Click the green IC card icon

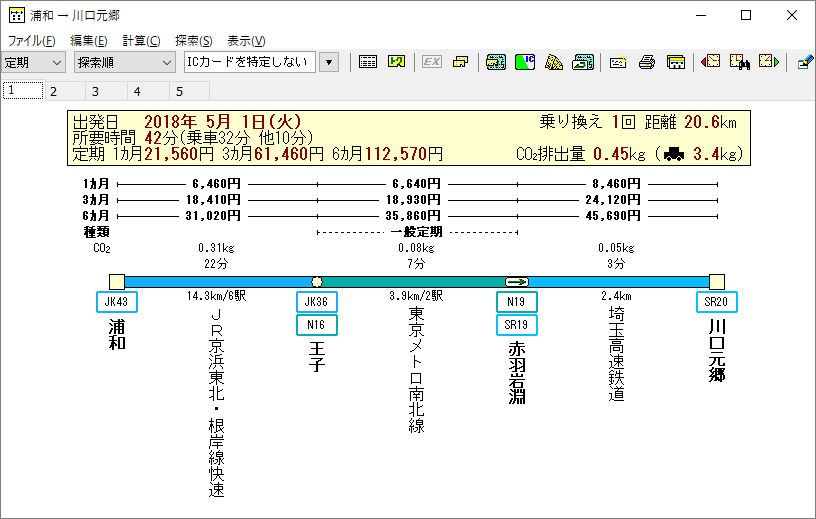[x=525, y=62]
